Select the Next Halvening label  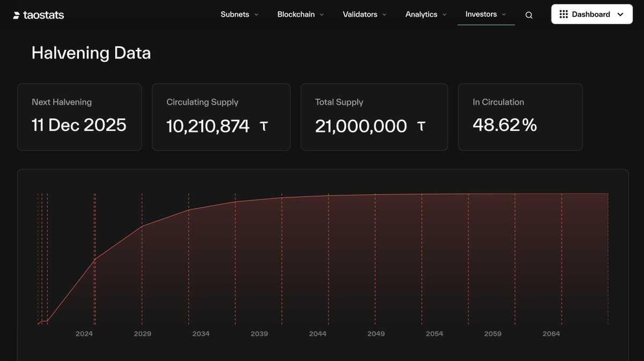(62, 102)
